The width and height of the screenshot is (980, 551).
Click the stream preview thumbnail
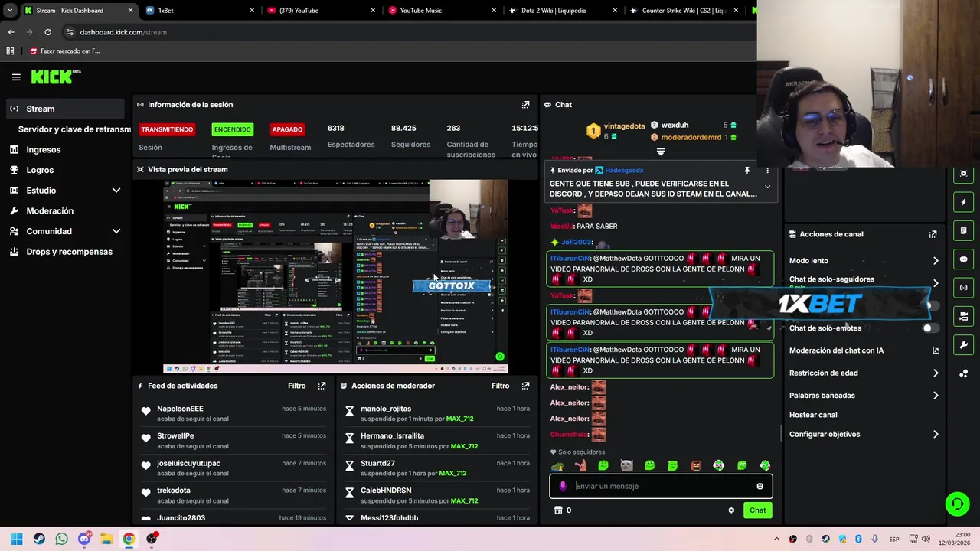coord(335,276)
